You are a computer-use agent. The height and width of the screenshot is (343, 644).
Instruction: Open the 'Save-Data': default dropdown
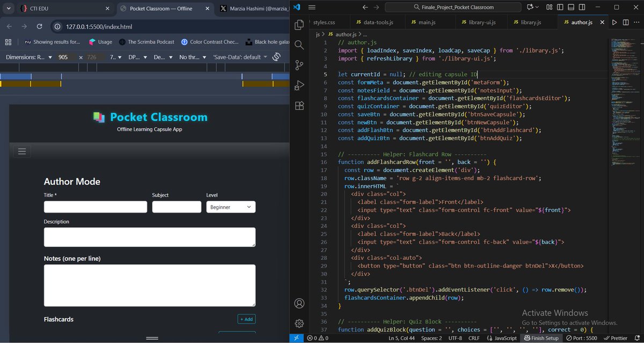[240, 57]
